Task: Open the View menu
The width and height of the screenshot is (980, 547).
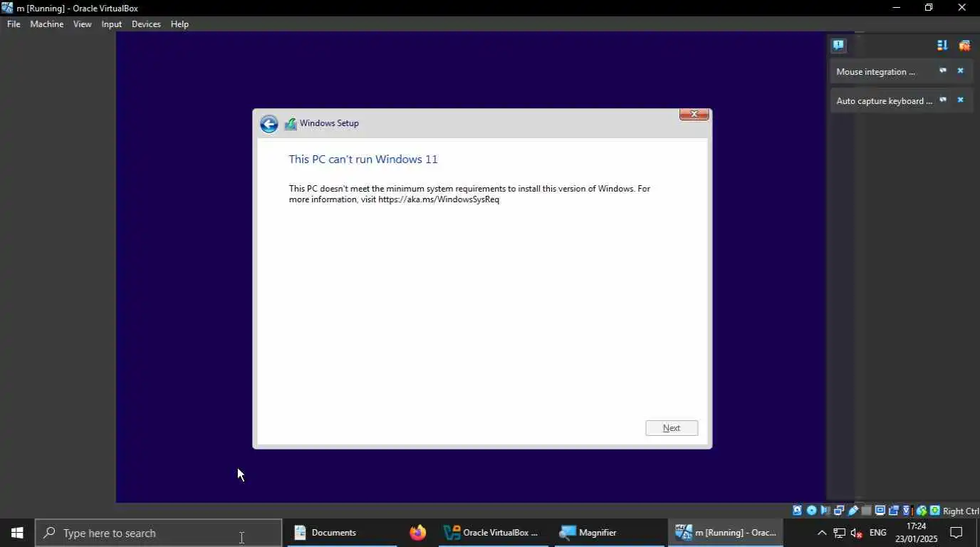Action: [x=83, y=24]
